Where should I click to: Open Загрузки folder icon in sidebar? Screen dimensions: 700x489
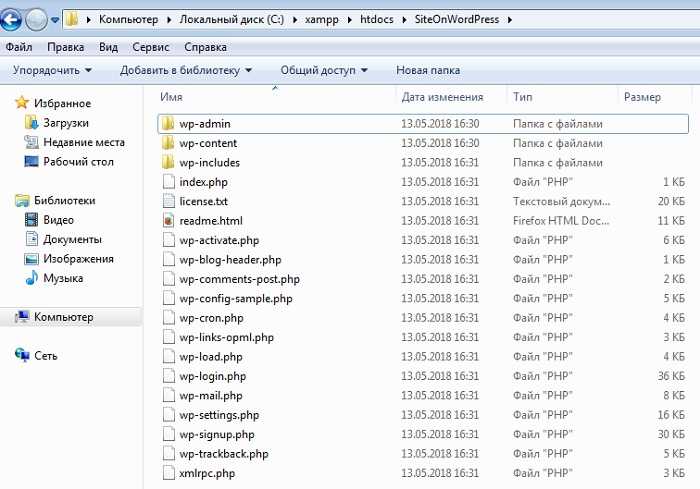point(31,123)
